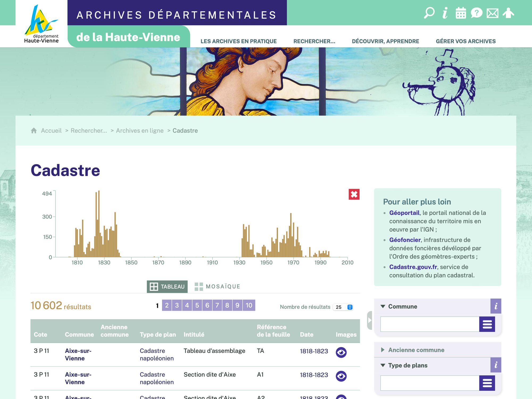The height and width of the screenshot is (399, 532).
Task: Click the search magnifier icon in header
Action: tap(429, 13)
